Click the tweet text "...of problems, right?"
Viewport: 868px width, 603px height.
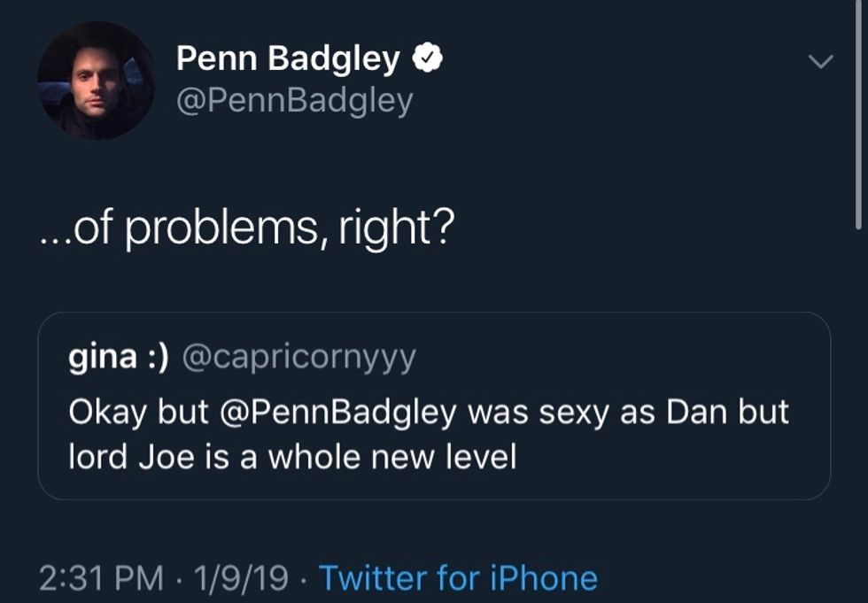(246, 228)
